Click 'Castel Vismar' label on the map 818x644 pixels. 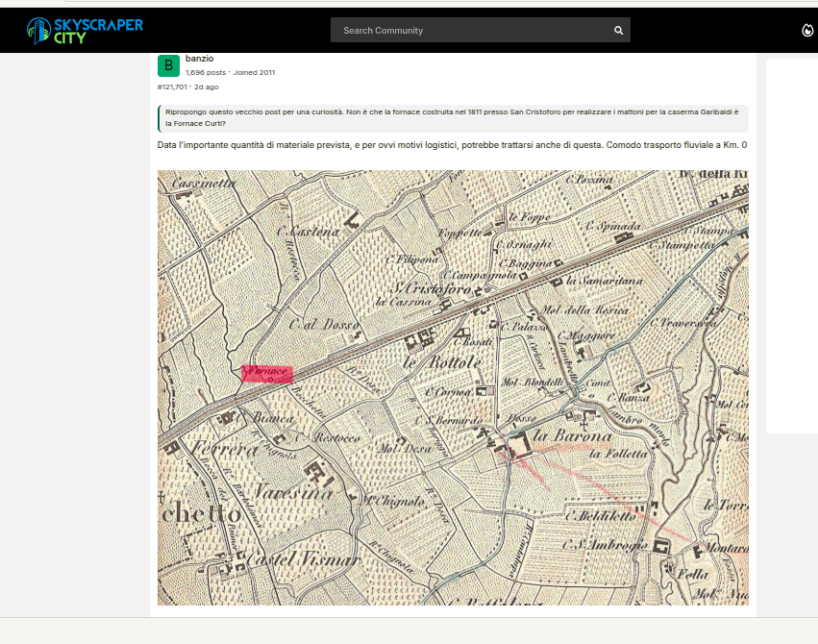tap(289, 559)
